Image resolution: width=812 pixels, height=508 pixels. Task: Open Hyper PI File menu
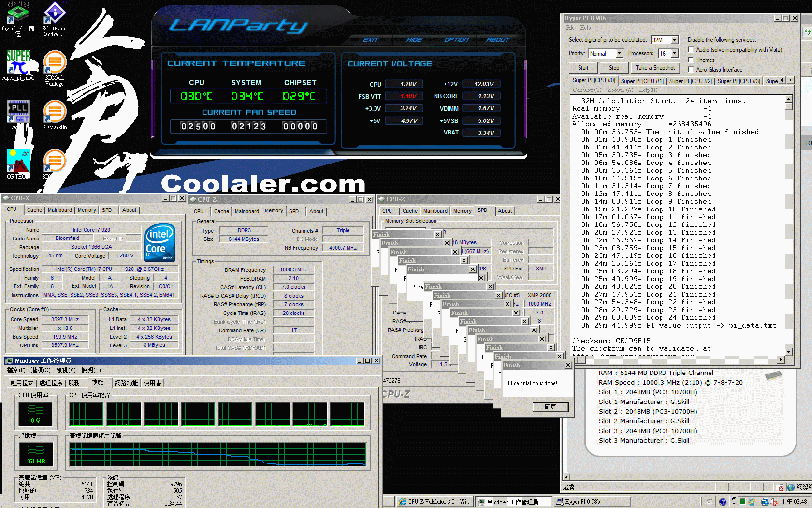coord(570,28)
